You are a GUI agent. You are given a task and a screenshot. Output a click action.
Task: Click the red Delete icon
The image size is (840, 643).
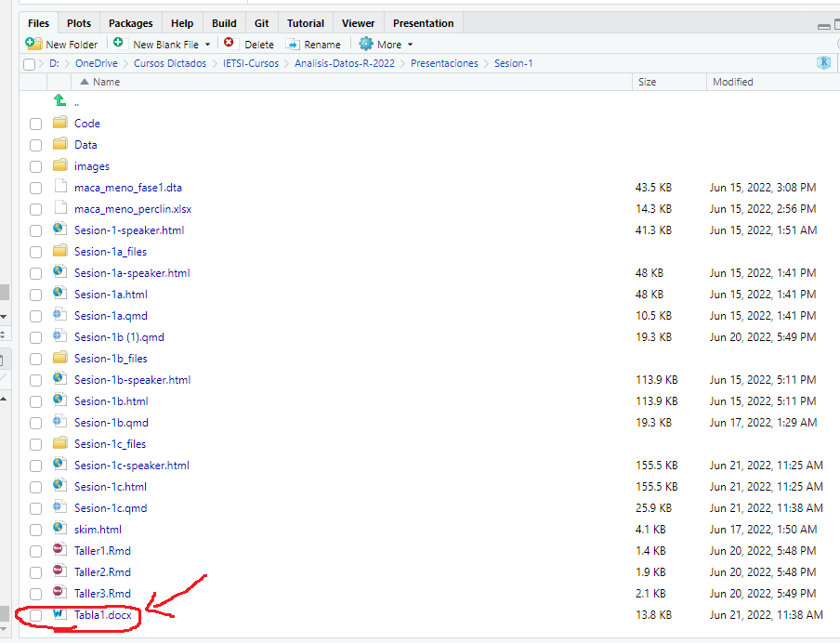tap(229, 44)
